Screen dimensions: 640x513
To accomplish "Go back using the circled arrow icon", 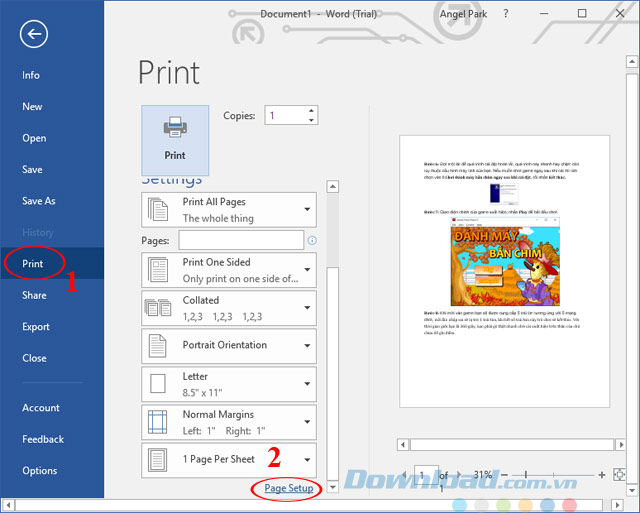I will (33, 34).
